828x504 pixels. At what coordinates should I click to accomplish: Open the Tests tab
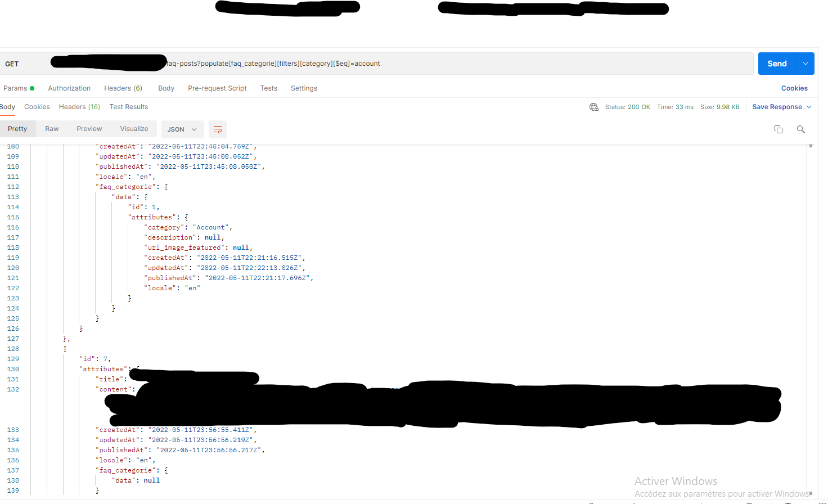(268, 88)
